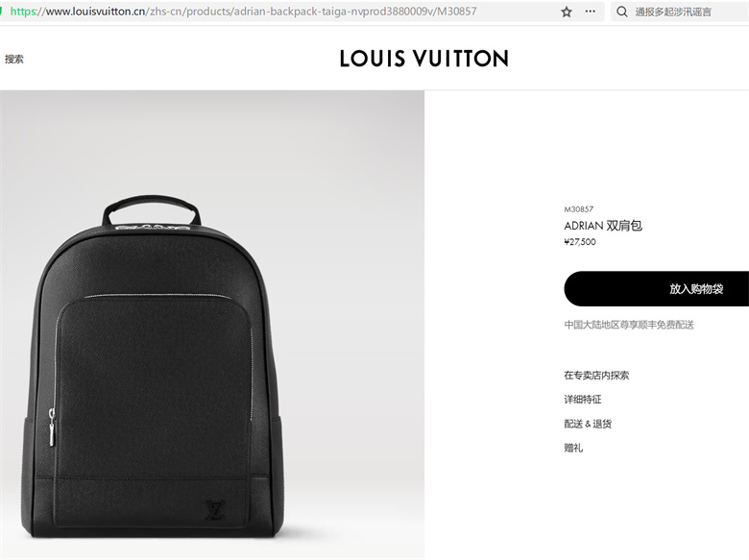
Task: Expand 配送 & 退货 shipping and returns
Action: pyautogui.click(x=588, y=424)
